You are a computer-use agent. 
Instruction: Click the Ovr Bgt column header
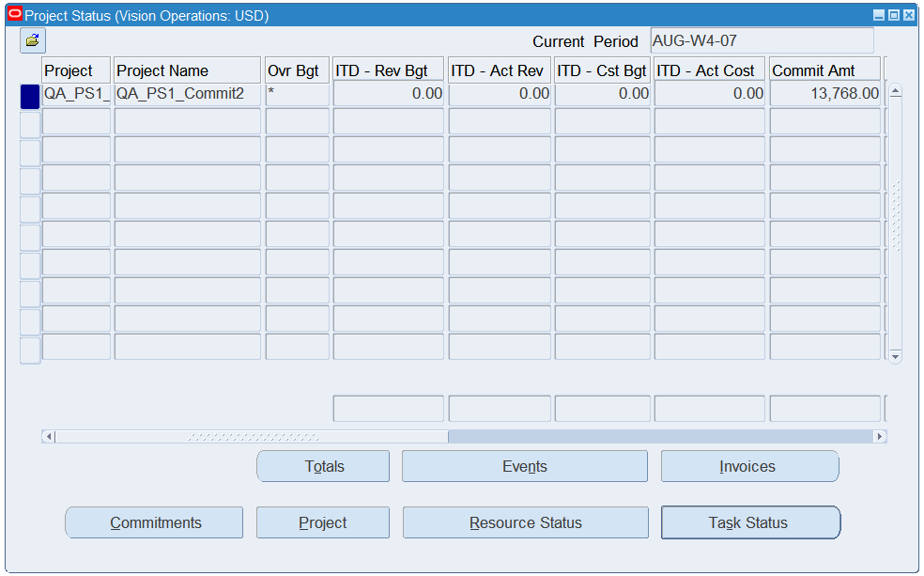click(x=297, y=70)
